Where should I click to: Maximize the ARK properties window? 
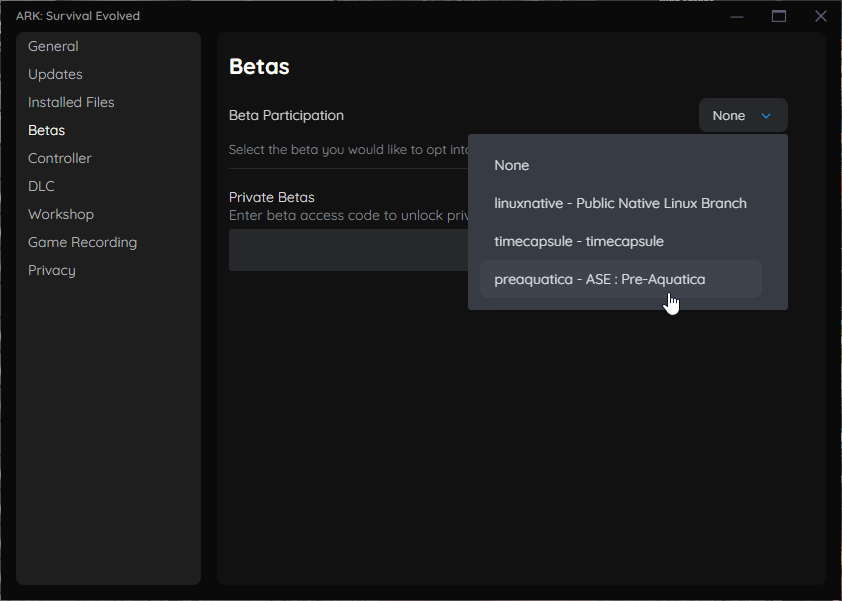click(779, 16)
